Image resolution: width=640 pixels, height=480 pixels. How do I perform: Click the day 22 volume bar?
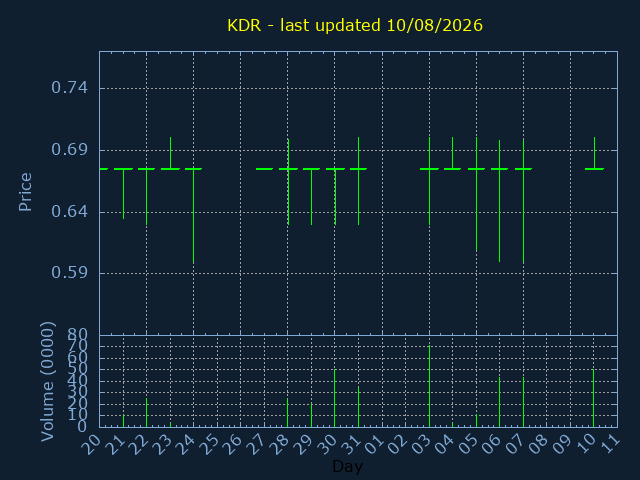[x=147, y=413]
